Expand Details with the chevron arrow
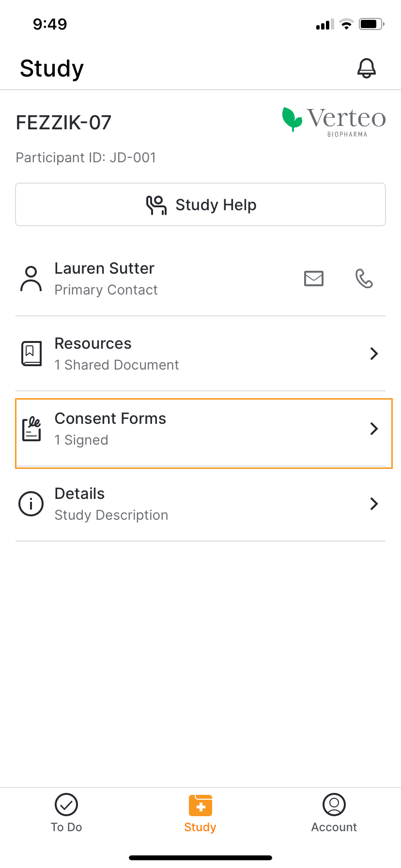The height and width of the screenshot is (868, 401). 374,504
